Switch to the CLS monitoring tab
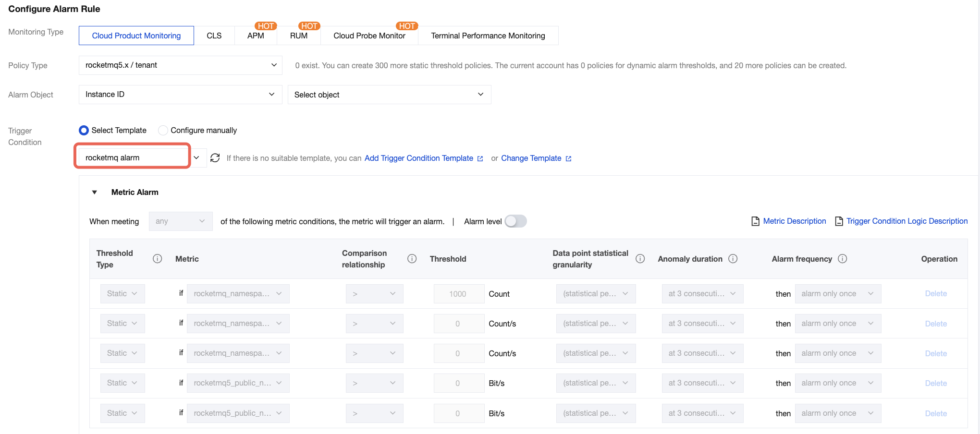 [214, 36]
